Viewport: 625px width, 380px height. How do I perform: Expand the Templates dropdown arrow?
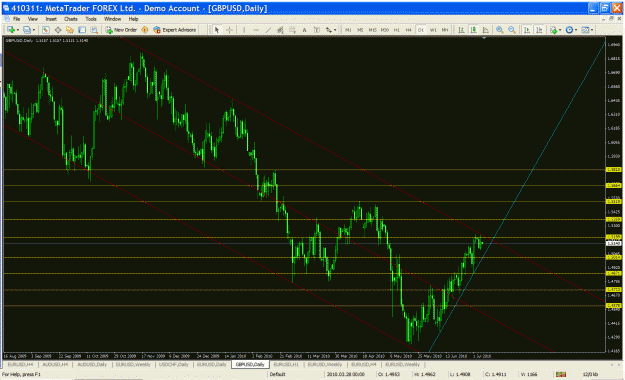pos(592,30)
